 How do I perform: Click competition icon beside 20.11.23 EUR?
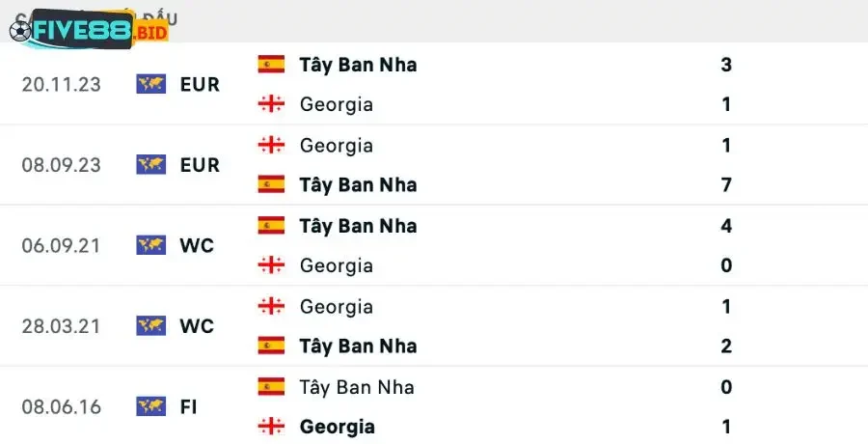tap(151, 84)
